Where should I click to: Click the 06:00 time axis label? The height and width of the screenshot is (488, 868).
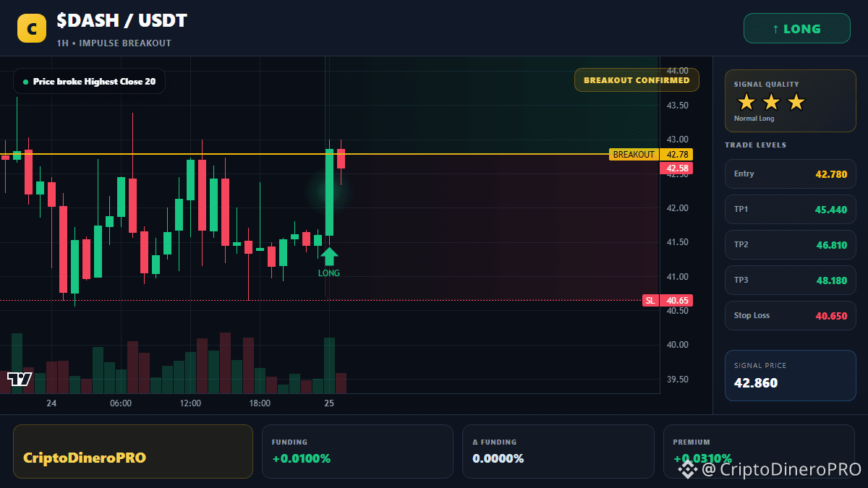pyautogui.click(x=121, y=403)
